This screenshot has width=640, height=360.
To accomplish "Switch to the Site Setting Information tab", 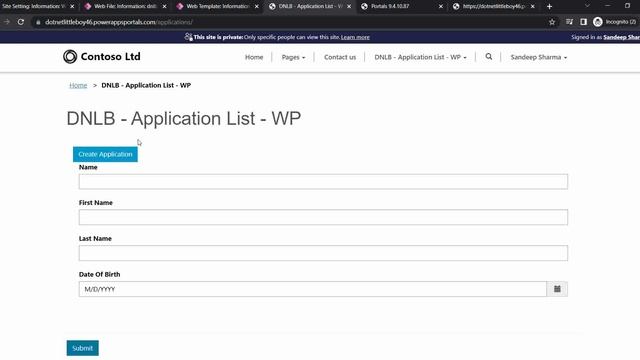I will point(34,7).
